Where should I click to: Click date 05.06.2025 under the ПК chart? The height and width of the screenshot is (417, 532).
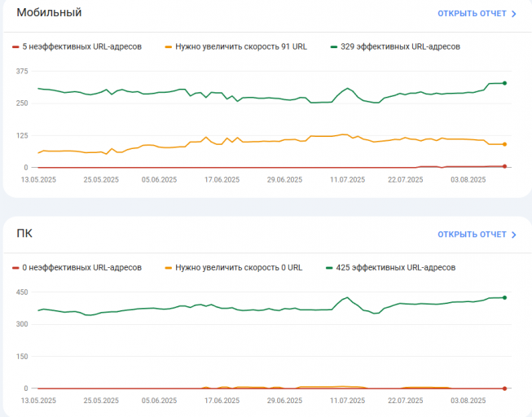(159, 401)
